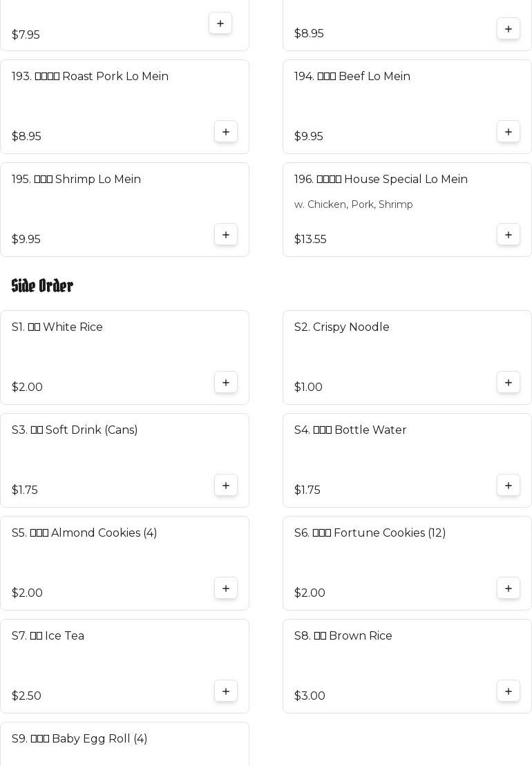Image resolution: width=532 pixels, height=766 pixels.
Task: Add Bottle Water to order
Action: tap(509, 486)
